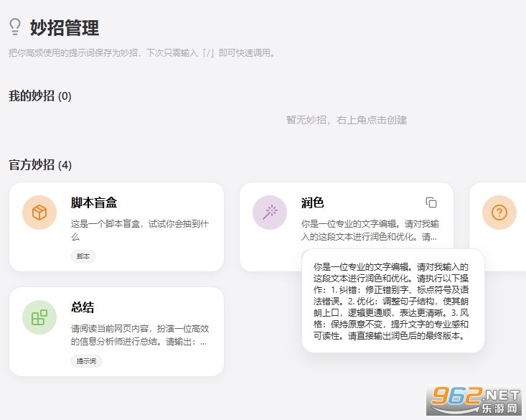Click the purple magic wand icon for 润色
This screenshot has height=420, width=526.
[270, 213]
